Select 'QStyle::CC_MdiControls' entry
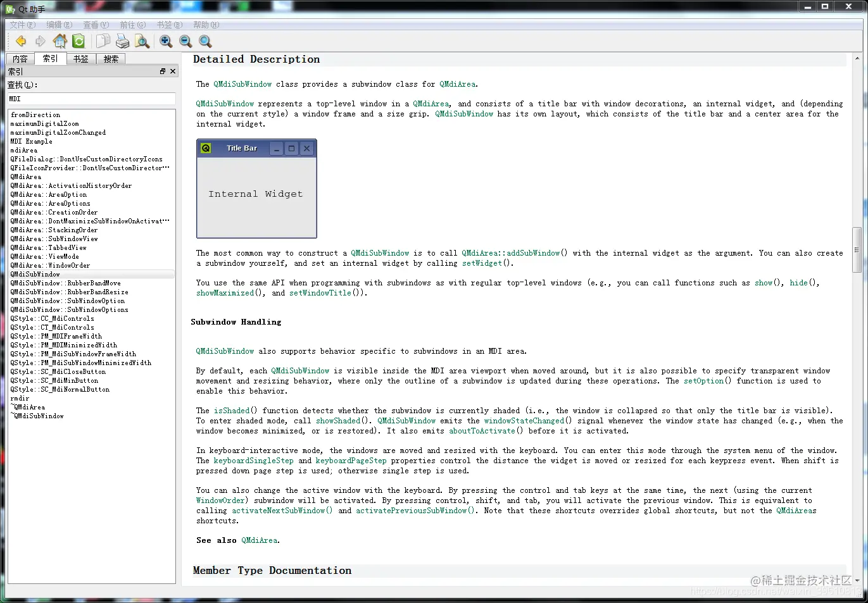This screenshot has height=603, width=868. pyautogui.click(x=52, y=319)
